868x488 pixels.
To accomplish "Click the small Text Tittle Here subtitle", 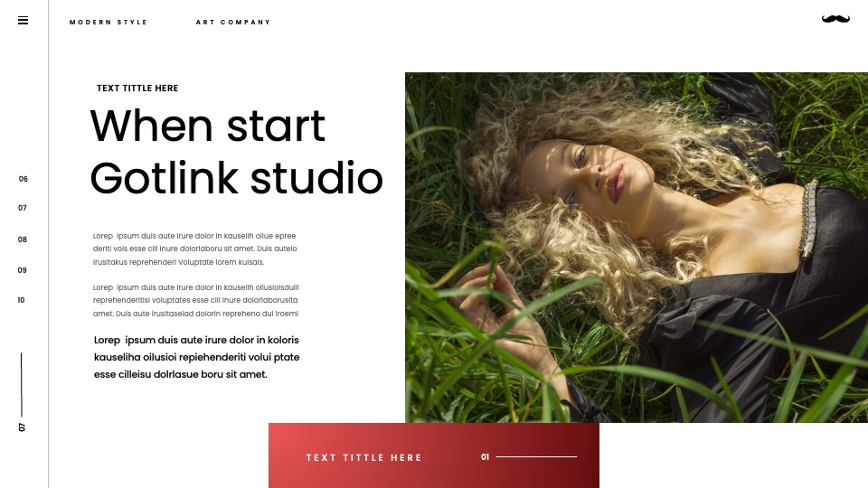I will [137, 89].
